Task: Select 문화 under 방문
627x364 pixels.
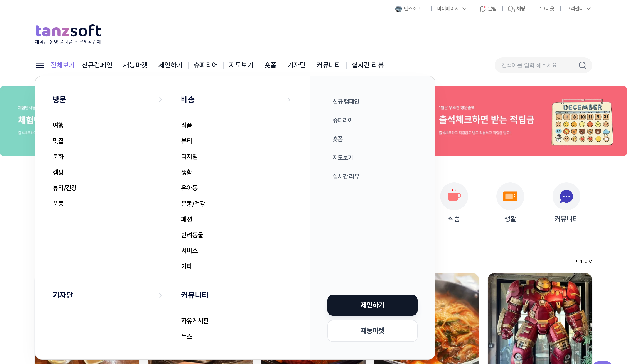Action: (58, 157)
